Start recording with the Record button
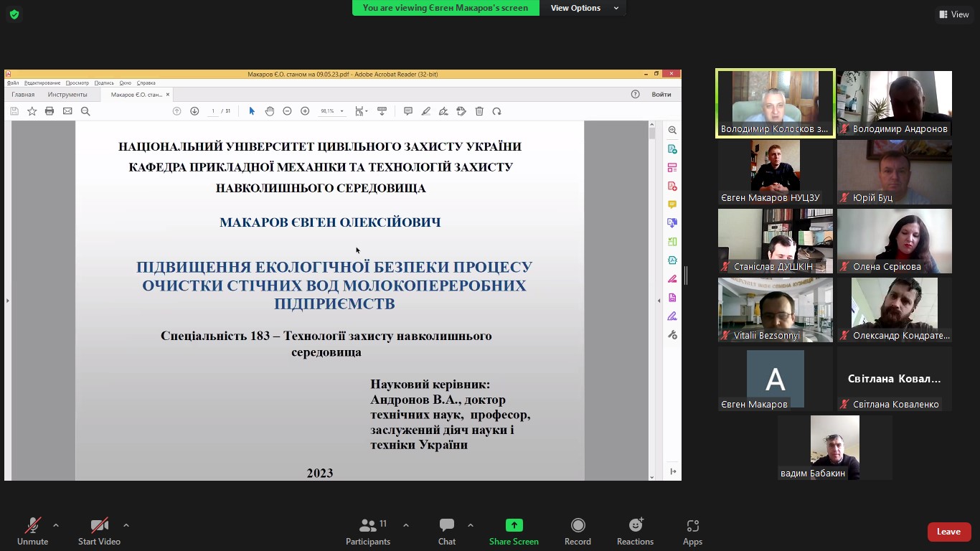980x551 pixels. [578, 532]
